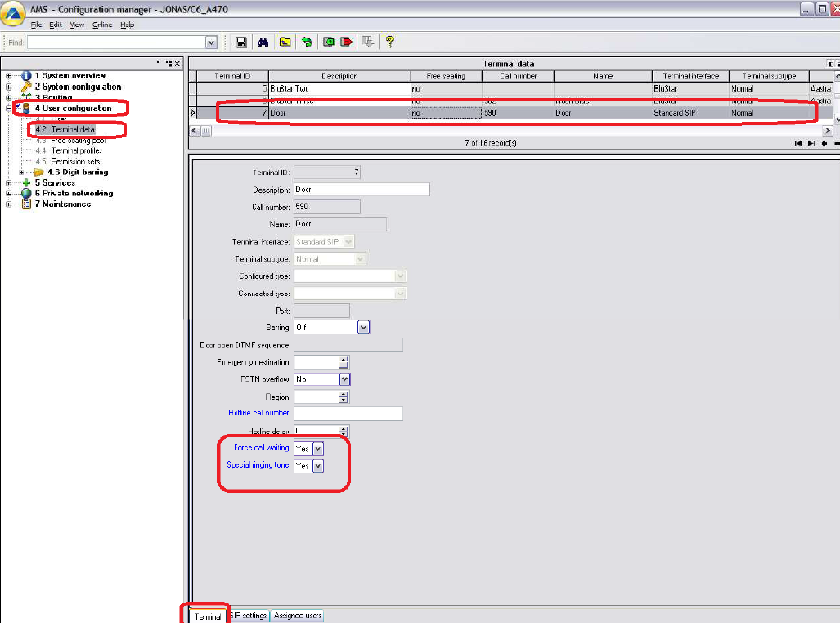Click the green refresh arrow toolbar icon
The height and width of the screenshot is (623, 840).
tap(307, 42)
